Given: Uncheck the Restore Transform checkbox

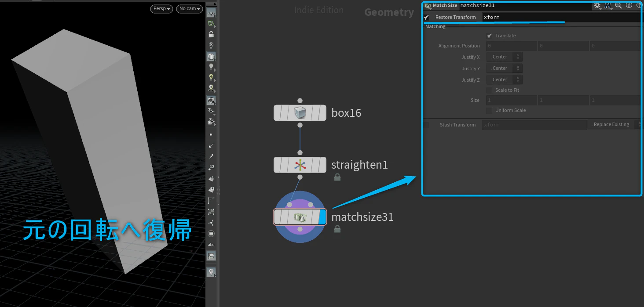Looking at the screenshot, I should pyautogui.click(x=426, y=17).
